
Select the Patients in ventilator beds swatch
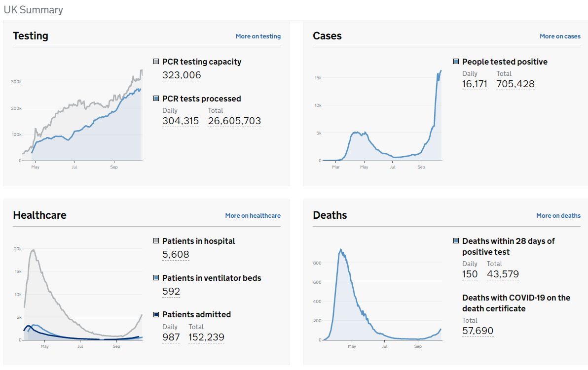coord(156,278)
